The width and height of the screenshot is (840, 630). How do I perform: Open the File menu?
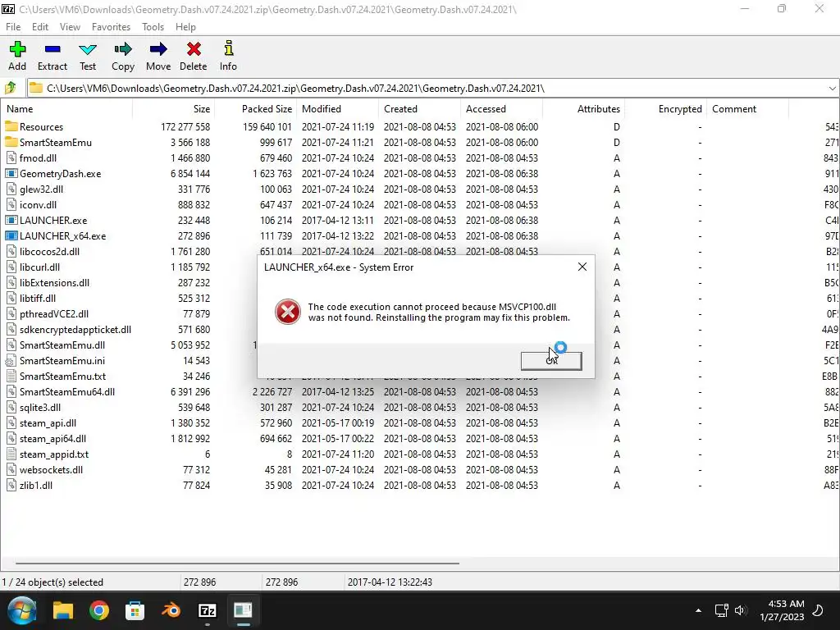click(13, 27)
